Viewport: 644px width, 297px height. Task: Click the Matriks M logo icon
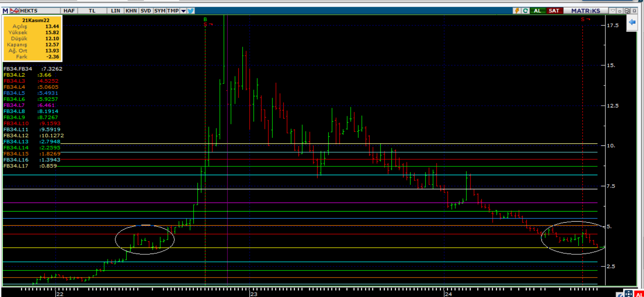coord(5,11)
